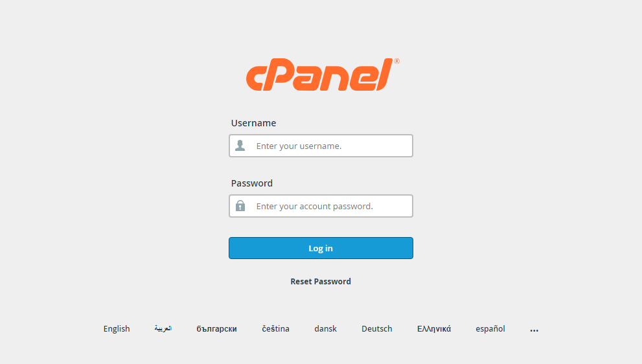642x364 pixels.
Task: Expand more languages with the ellipsis
Action: click(534, 330)
